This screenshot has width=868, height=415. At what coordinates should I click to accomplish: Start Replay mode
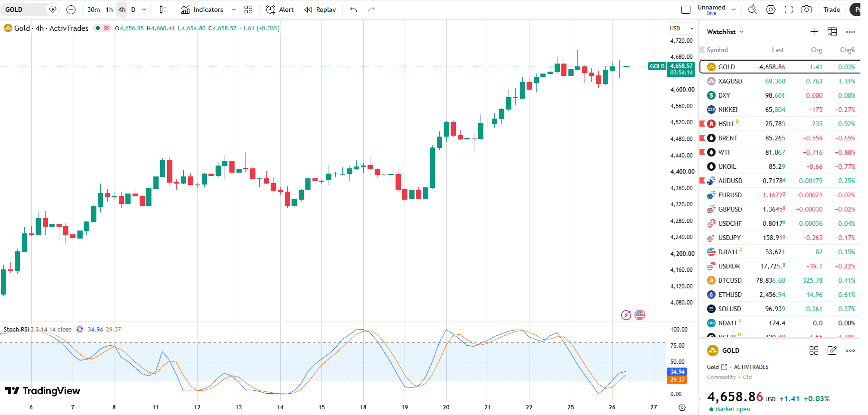click(320, 9)
